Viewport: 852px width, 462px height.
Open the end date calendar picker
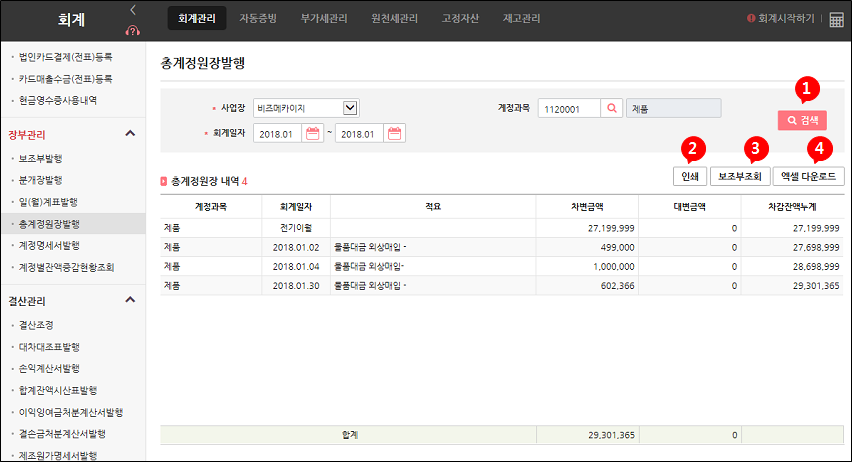pyautogui.click(x=394, y=133)
